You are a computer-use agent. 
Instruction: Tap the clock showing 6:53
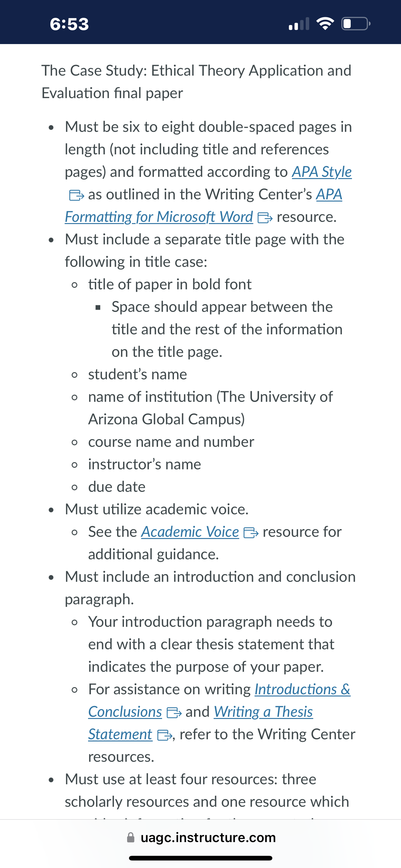pos(69,24)
